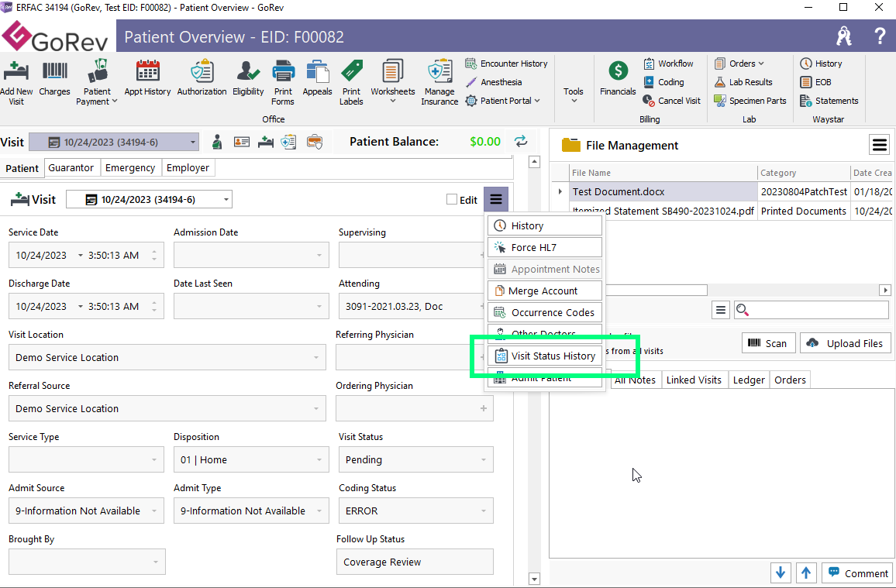Screen dimensions: 896x588
Task: Click the ID card icon beside Visit selector
Action: click(x=242, y=142)
